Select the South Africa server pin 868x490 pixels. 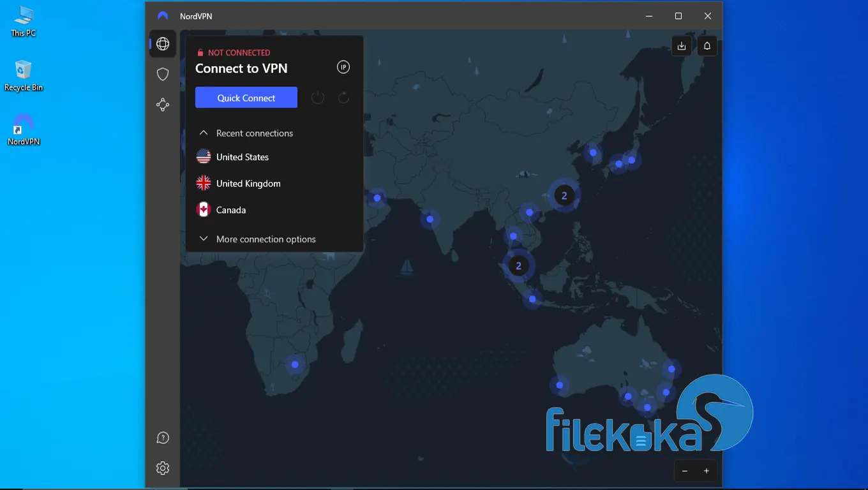[295, 365]
